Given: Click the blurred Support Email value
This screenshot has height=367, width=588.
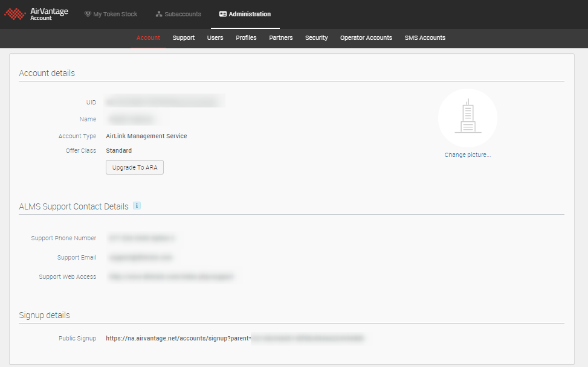Looking at the screenshot, I should pos(141,258).
